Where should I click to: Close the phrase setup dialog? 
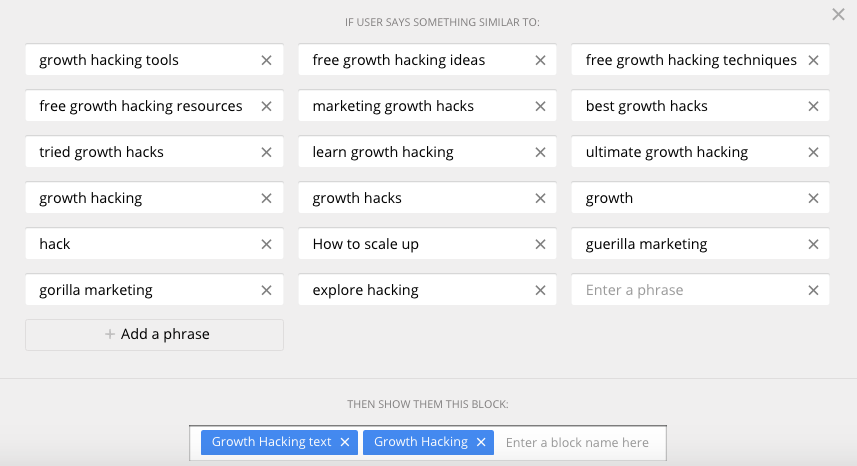tap(838, 14)
